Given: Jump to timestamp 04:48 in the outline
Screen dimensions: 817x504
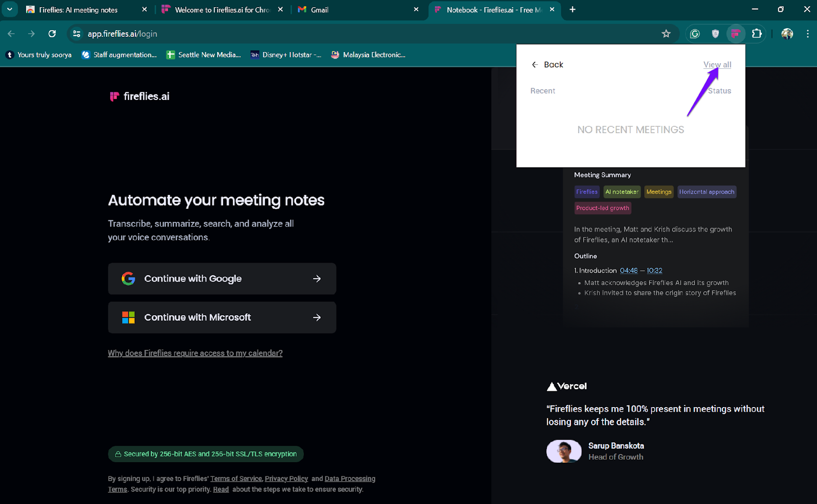Looking at the screenshot, I should [629, 271].
